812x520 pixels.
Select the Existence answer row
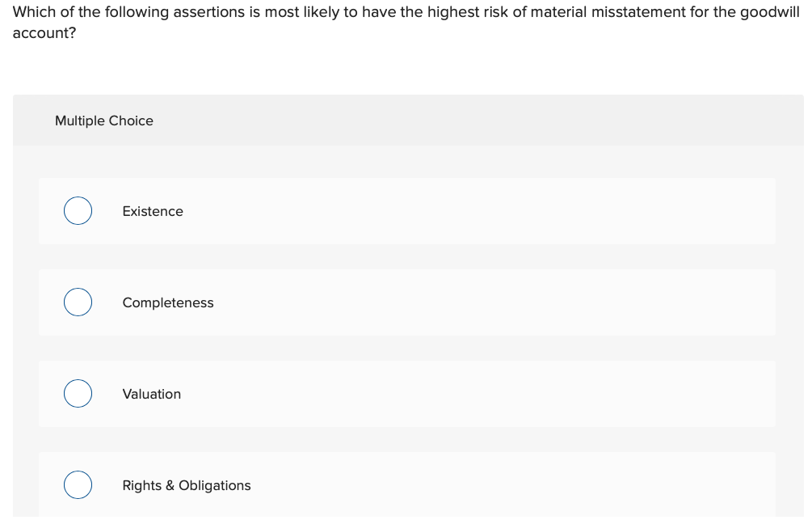tap(406, 211)
